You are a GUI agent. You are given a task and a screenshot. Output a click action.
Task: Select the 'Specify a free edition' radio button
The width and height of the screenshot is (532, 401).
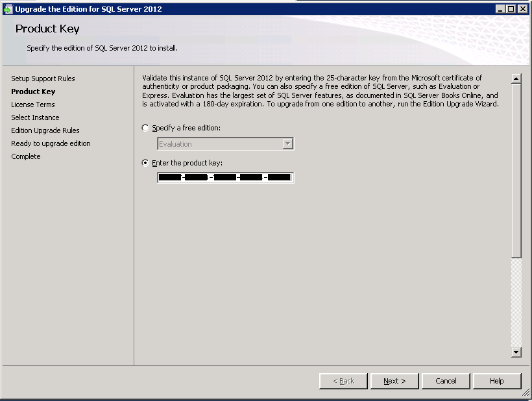145,128
